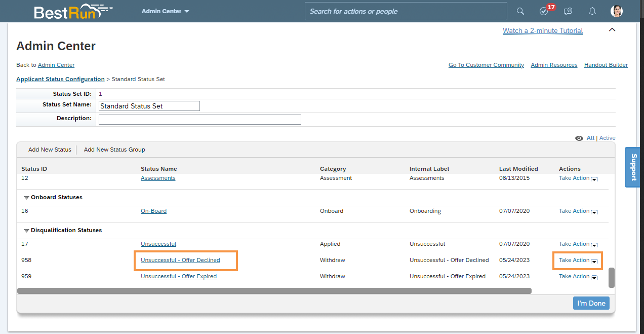
Task: Click the BestRun company logo
Action: pyautogui.click(x=71, y=11)
